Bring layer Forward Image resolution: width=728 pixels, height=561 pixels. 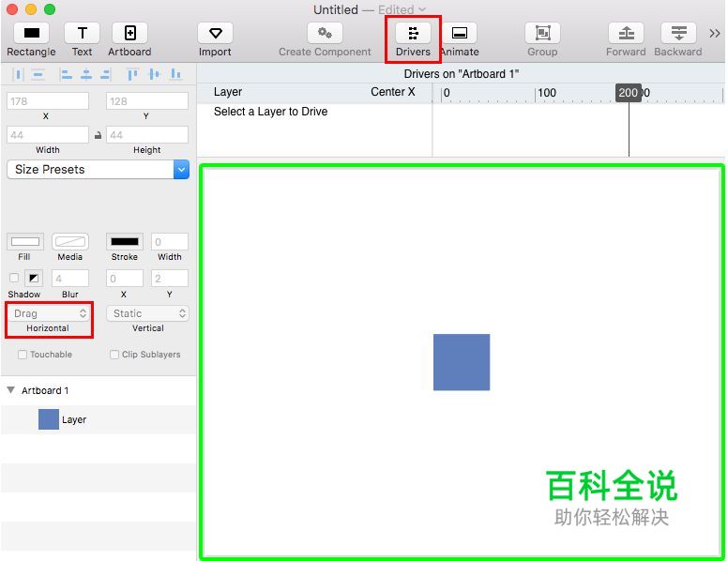click(x=626, y=34)
